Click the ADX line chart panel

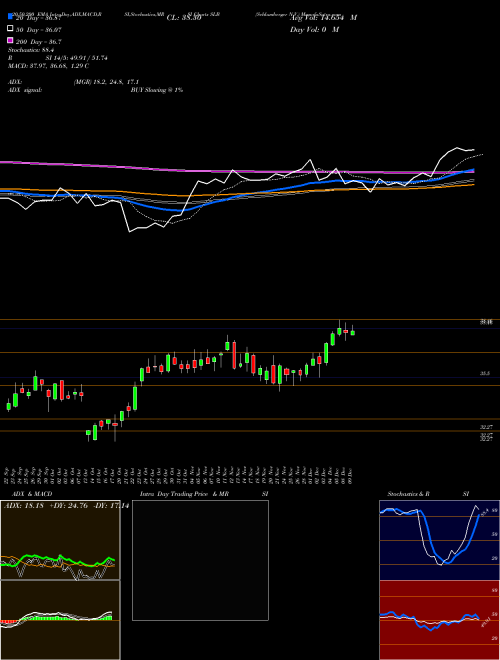point(60,540)
